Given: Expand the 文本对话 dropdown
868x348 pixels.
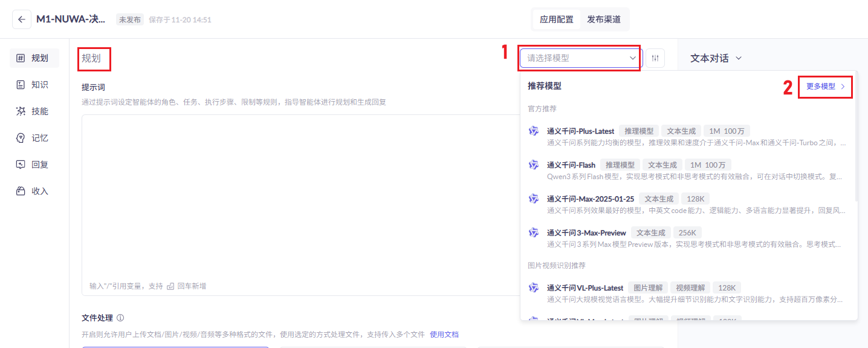Looking at the screenshot, I should coord(716,58).
